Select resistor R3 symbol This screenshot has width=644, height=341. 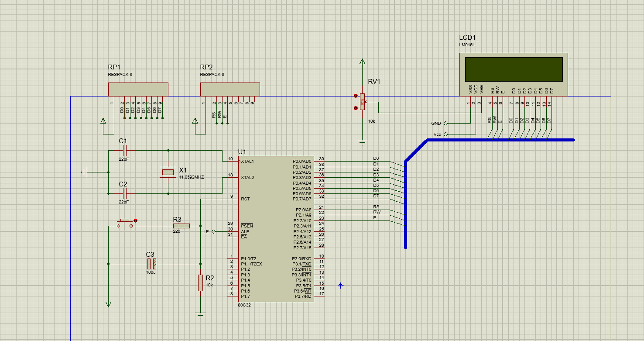181,226
